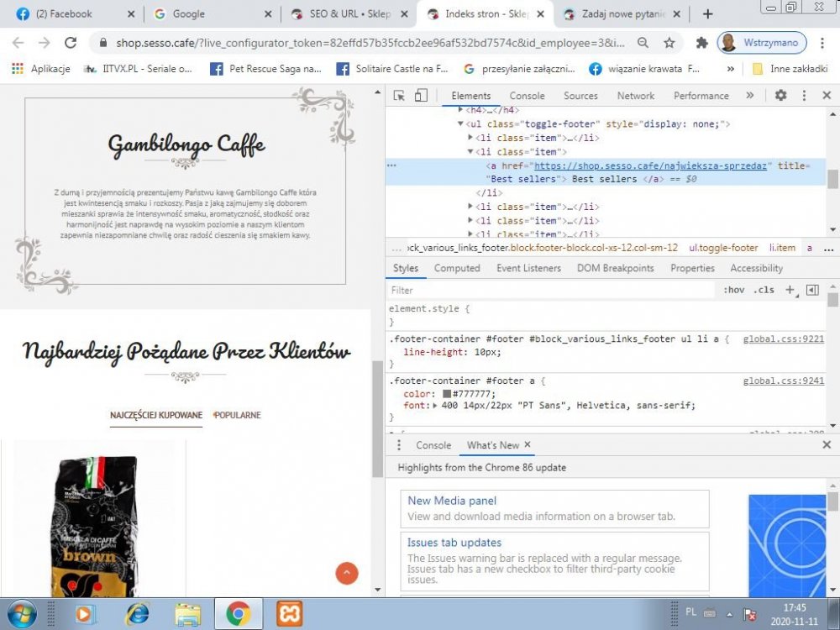Open Windows Explorer folder on taskbar
Image resolution: width=840 pixels, height=630 pixels.
pos(187,614)
